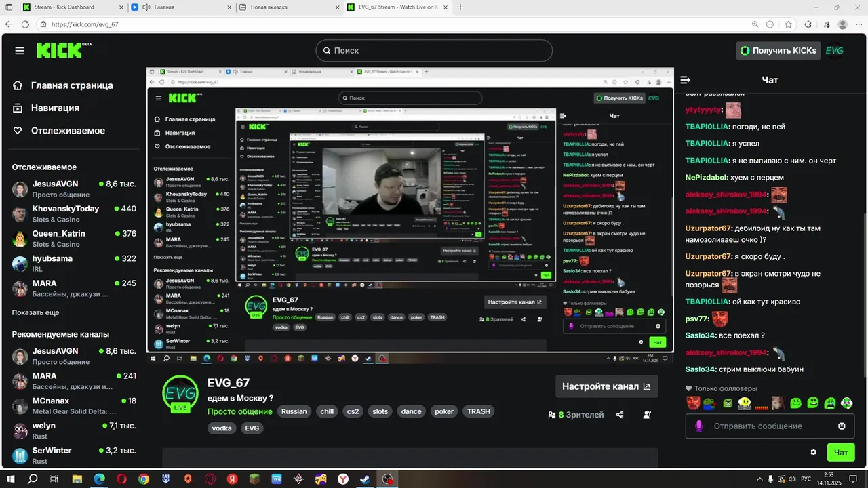
Task: Open the hamburger menu beside Kick logo
Action: 20,51
